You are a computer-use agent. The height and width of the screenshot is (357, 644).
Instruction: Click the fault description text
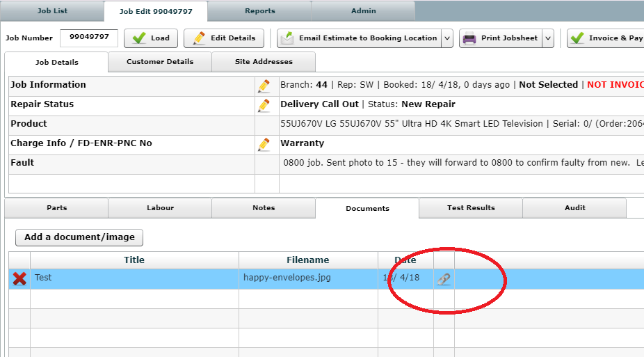pos(463,163)
